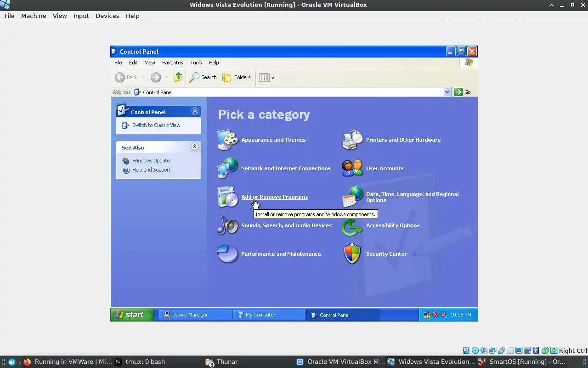Open the User Accounts icon
This screenshot has width=588, height=368.
click(x=352, y=168)
